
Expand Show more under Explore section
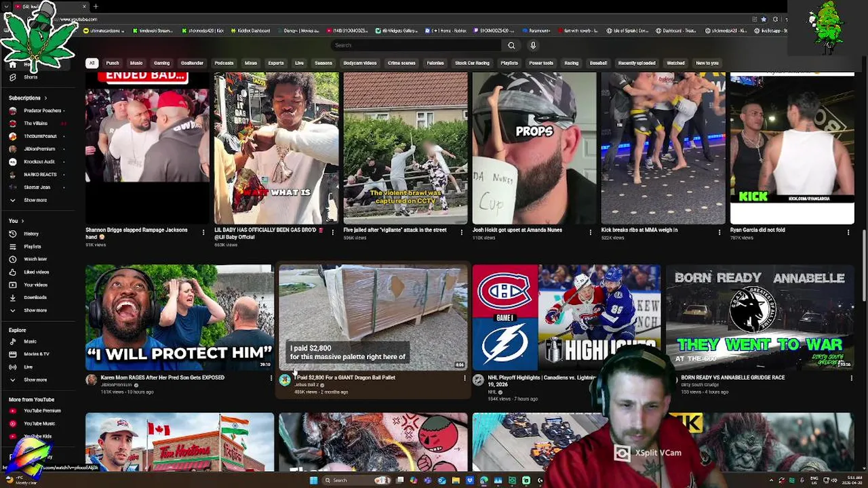(35, 380)
